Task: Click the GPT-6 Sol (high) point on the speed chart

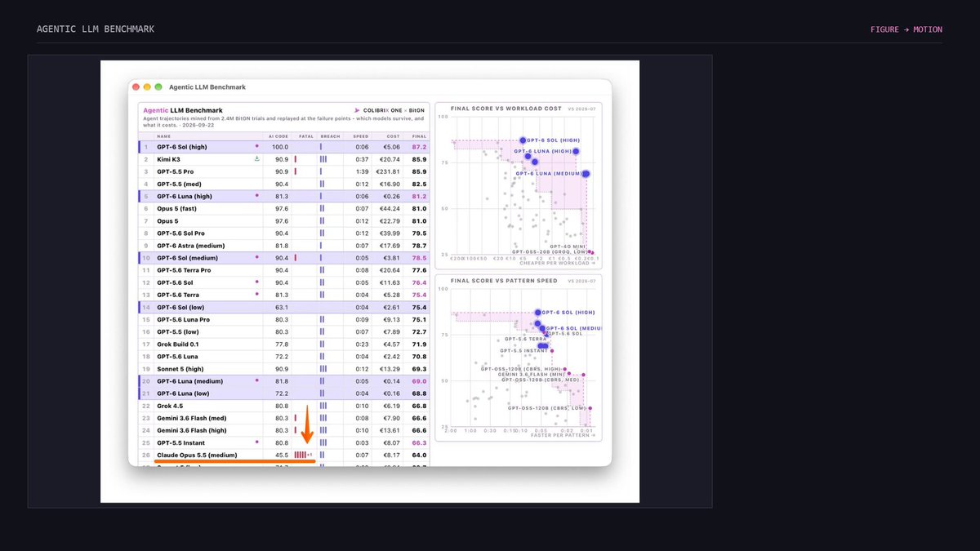Action: pos(538,313)
